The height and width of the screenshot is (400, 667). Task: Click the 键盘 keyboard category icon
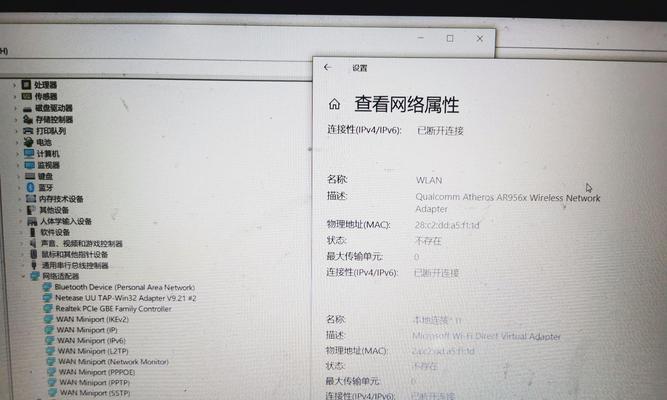(30, 176)
